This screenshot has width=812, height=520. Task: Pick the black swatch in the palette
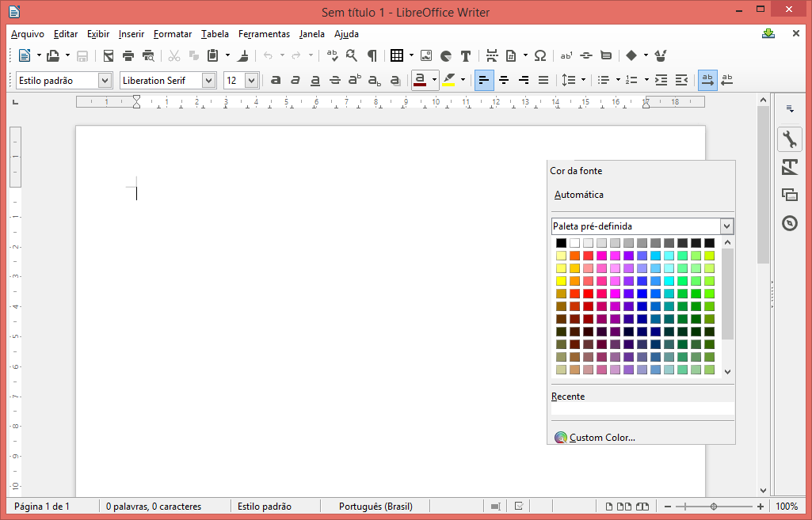[561, 243]
